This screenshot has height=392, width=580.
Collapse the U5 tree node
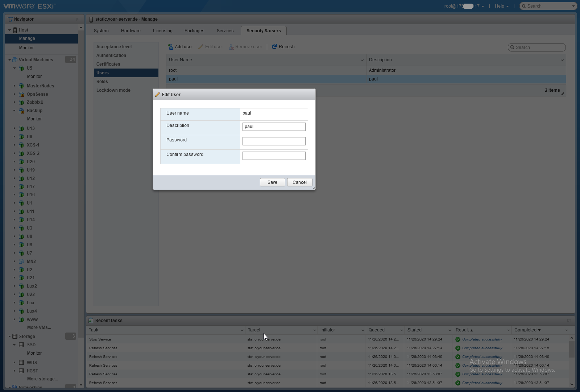14,68
